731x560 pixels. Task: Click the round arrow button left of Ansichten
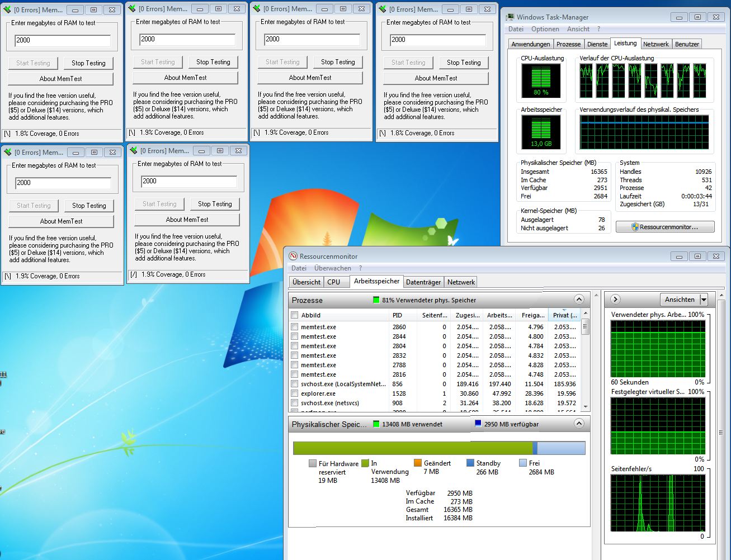615,300
